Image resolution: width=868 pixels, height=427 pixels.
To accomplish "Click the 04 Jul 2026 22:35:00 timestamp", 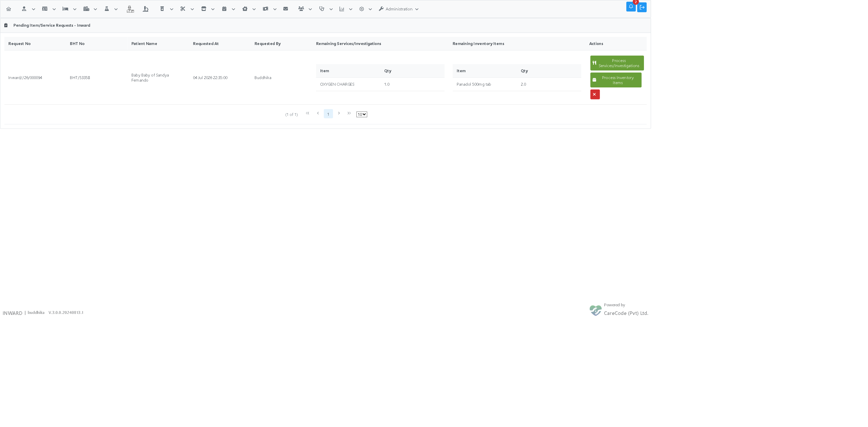I will [x=210, y=78].
